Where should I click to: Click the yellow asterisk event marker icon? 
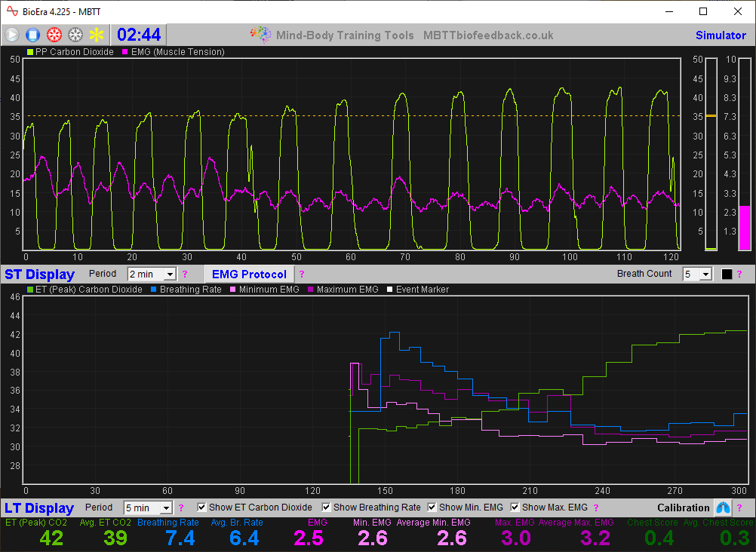coord(95,34)
